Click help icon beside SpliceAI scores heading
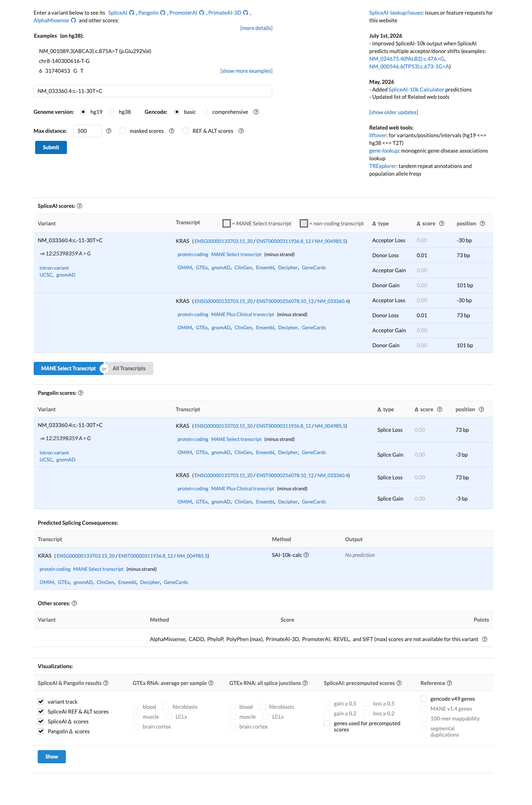Image resolution: width=532 pixels, height=805 pixels. point(80,206)
